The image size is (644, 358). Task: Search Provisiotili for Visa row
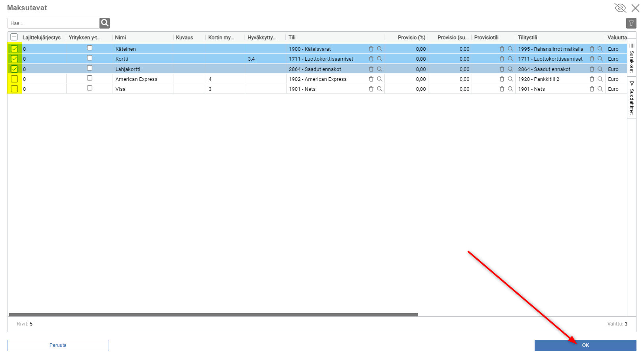click(x=510, y=89)
